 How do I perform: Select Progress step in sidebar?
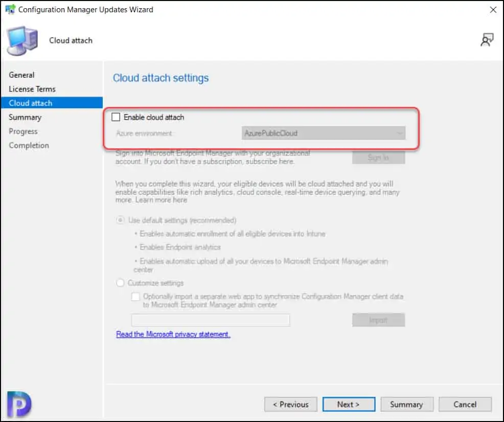(x=23, y=131)
